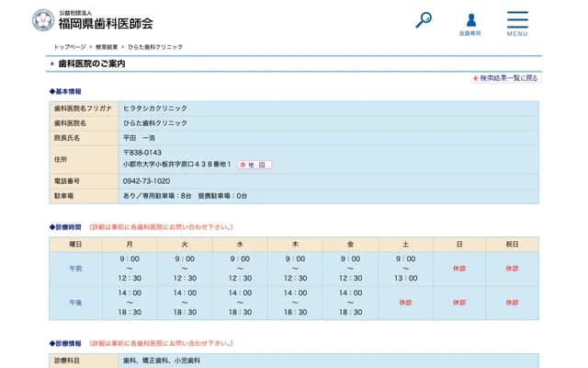Click the blue diamond beside 診療情報
Image resolution: width=588 pixels, height=368 pixels.
(x=52, y=344)
